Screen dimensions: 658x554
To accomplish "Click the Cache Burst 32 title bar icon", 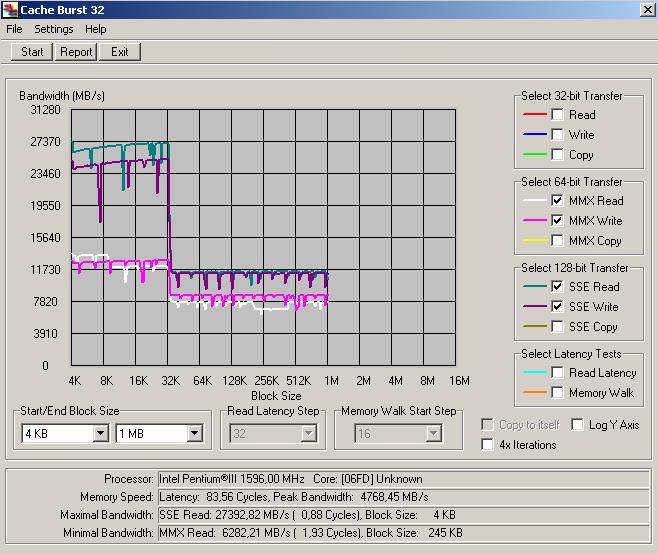I will pyautogui.click(x=10, y=10).
